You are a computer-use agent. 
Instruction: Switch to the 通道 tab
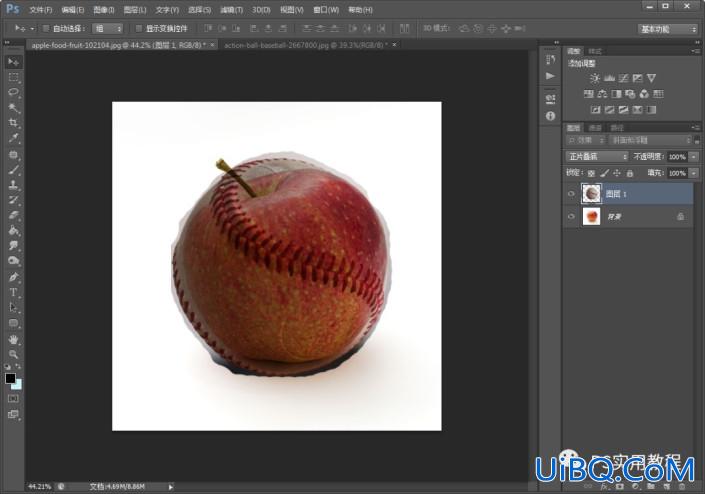tap(595, 128)
